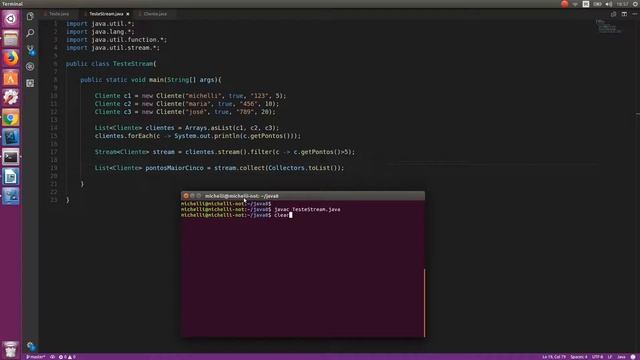Open LibreOffice Writer from dock
The image size is (640, 360).
[x=11, y=177]
